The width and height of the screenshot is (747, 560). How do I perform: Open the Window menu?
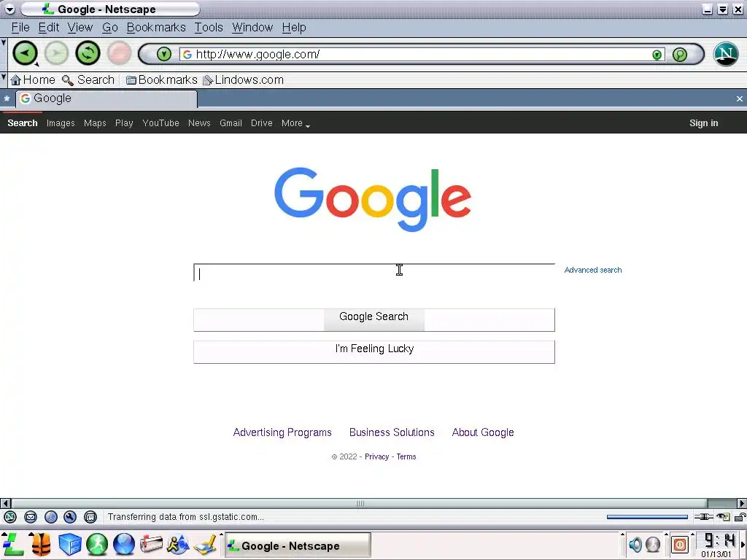252,28
